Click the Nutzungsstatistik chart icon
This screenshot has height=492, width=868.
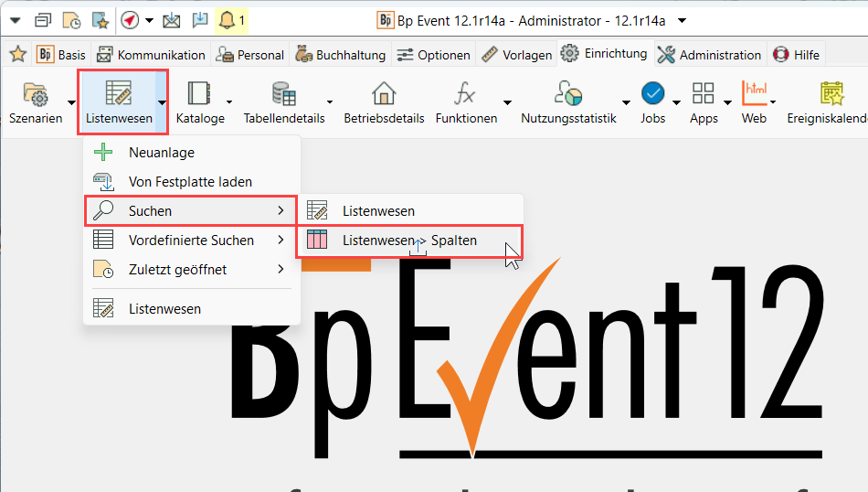[568, 94]
